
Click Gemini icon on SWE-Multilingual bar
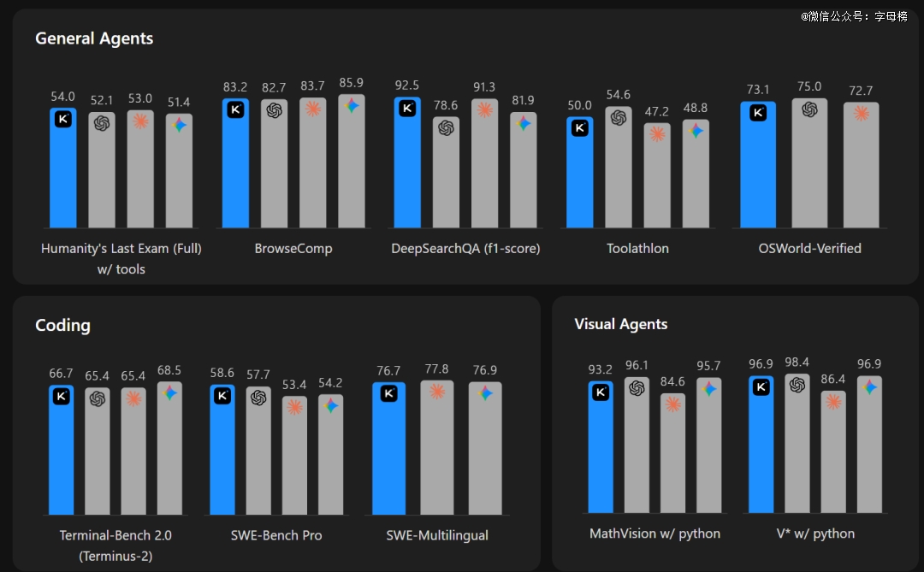click(x=485, y=392)
